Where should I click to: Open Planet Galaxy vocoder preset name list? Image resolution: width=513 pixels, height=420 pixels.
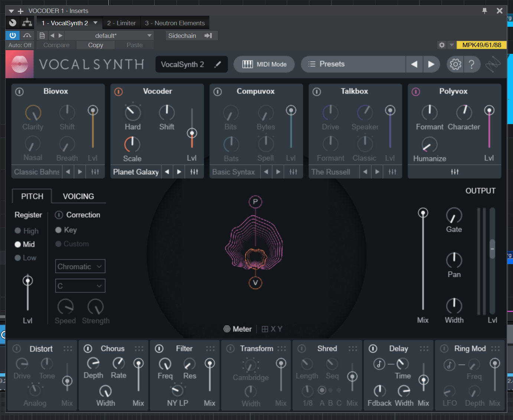tap(136, 172)
